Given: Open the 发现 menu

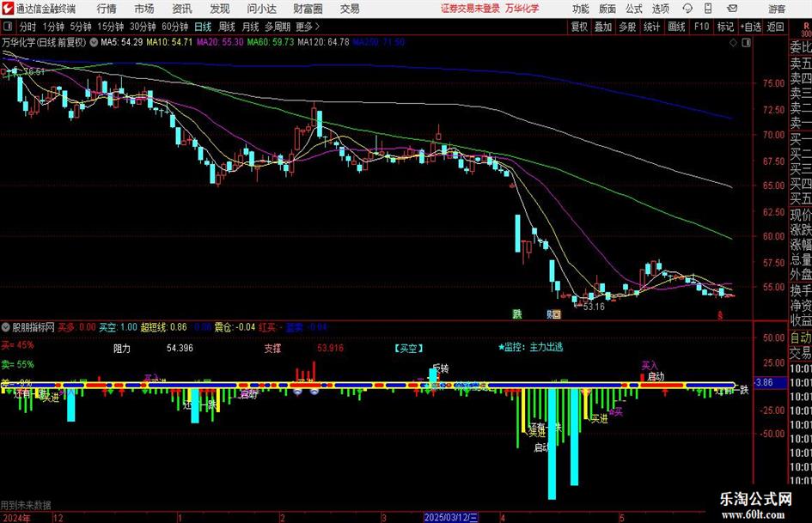Looking at the screenshot, I should point(220,9).
